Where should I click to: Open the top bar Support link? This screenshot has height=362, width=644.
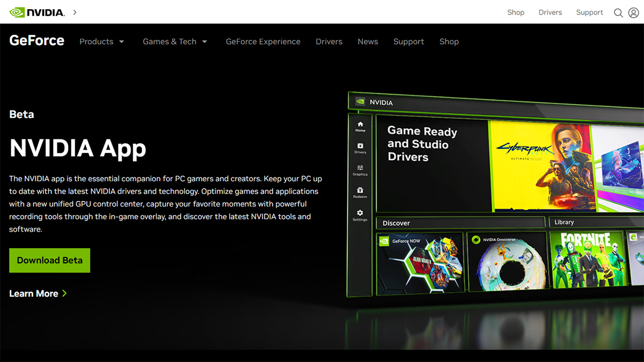click(x=589, y=12)
